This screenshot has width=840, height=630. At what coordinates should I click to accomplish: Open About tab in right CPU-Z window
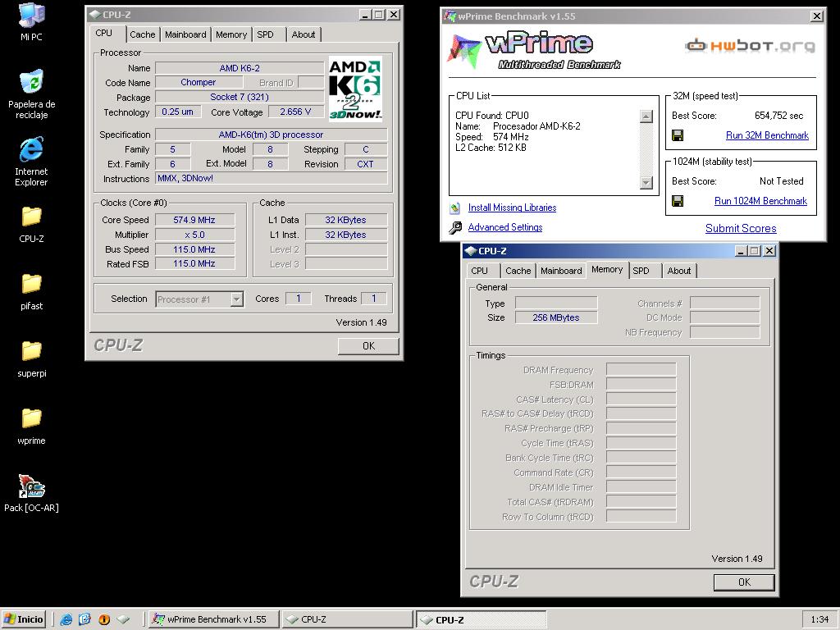point(679,271)
